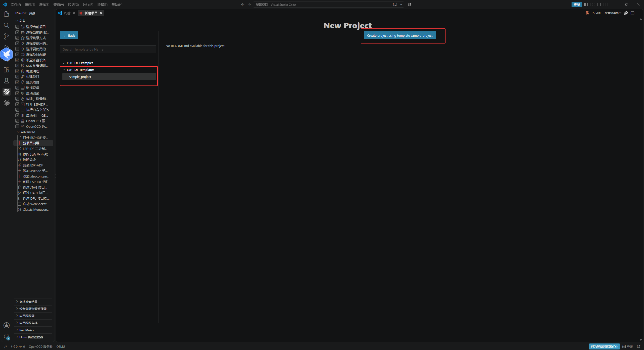Click the 更新 update button
This screenshot has height=350, width=644.
(577, 5)
